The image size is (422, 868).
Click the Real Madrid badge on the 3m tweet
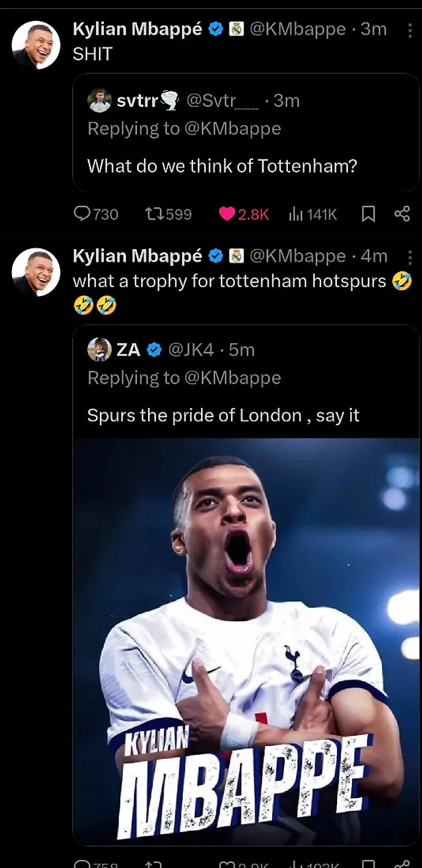[236, 29]
